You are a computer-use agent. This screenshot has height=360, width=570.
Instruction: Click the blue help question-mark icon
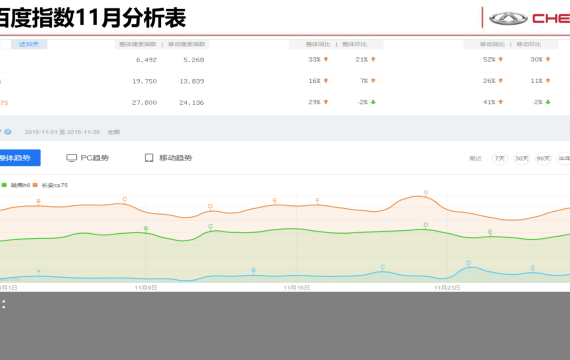point(8,132)
